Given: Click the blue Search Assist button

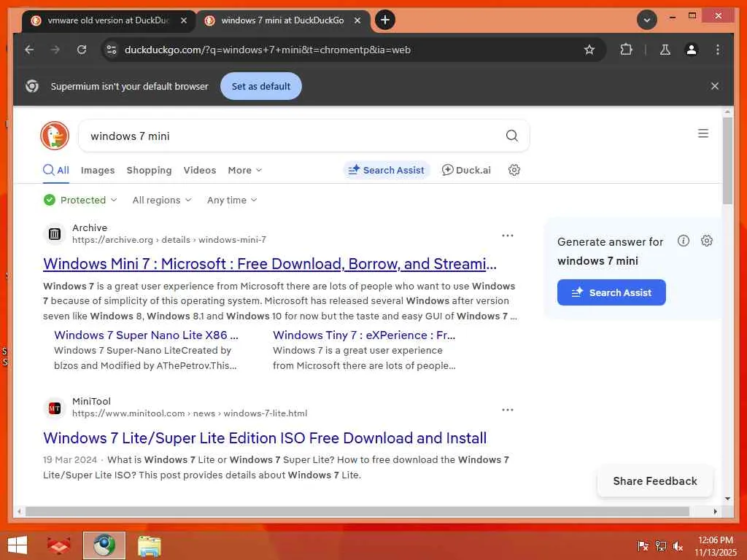Looking at the screenshot, I should coord(611,292).
